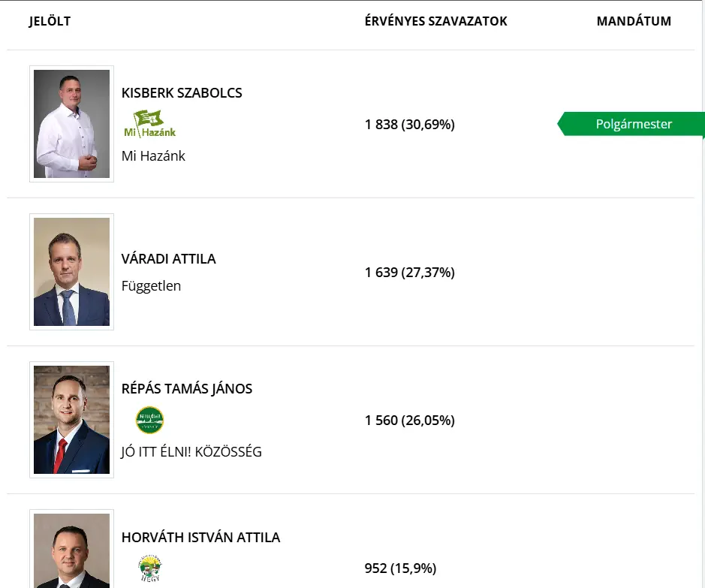The height and width of the screenshot is (588, 705).
Task: Click the JÓ ITT ÉLNI! KÖZÖSSÉG text
Action: click(191, 451)
